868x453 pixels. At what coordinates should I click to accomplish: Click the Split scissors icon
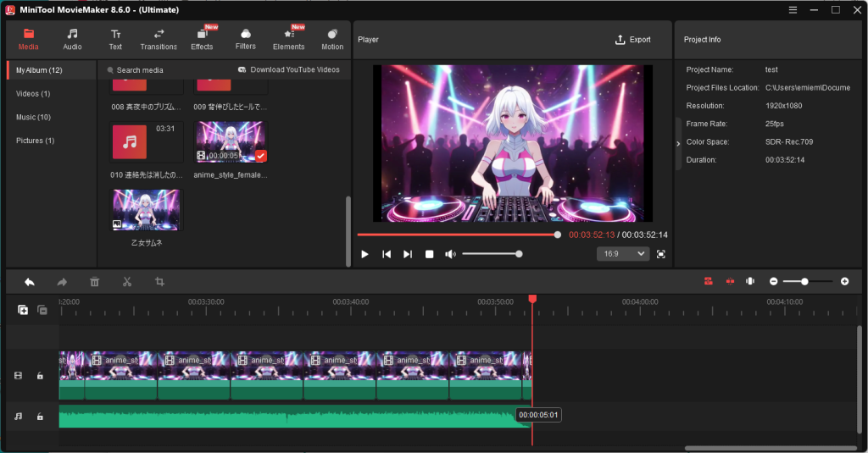pos(127,282)
